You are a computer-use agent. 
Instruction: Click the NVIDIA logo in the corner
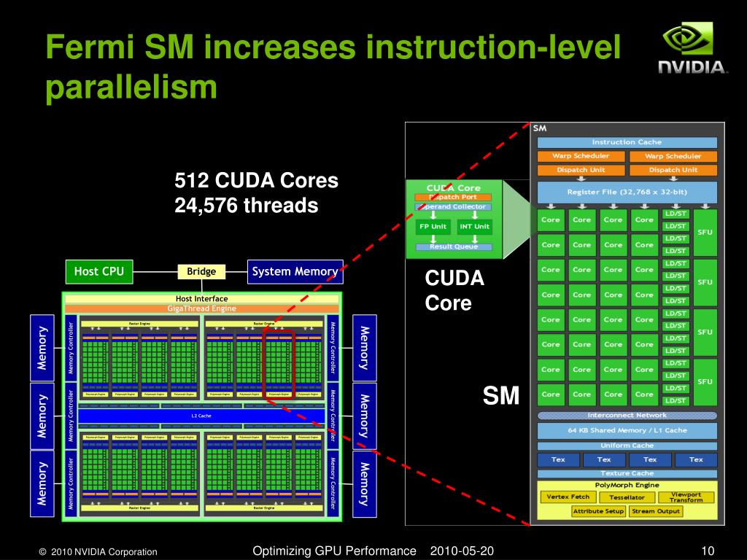pyautogui.click(x=693, y=48)
